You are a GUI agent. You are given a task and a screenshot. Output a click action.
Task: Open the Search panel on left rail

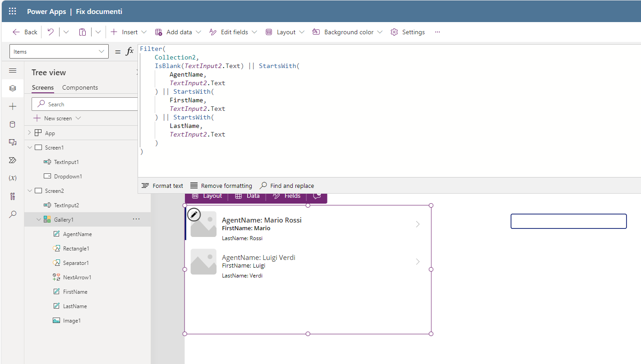click(x=12, y=214)
